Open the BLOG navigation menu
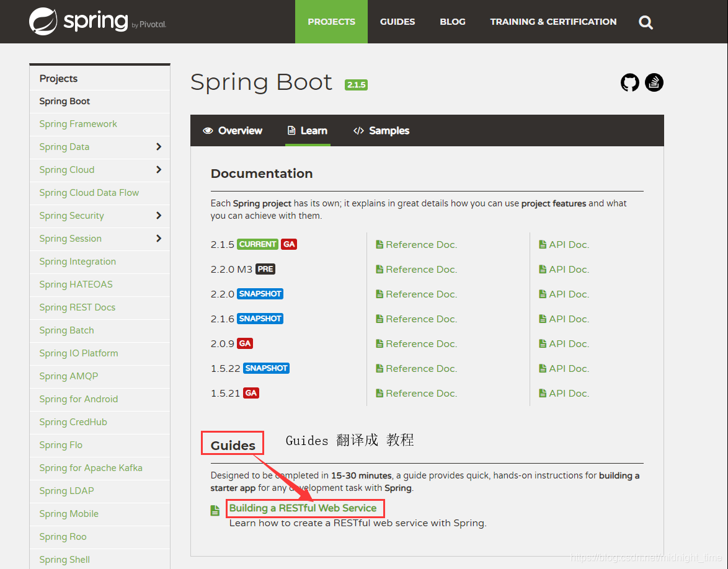This screenshot has width=728, height=569. click(x=453, y=22)
